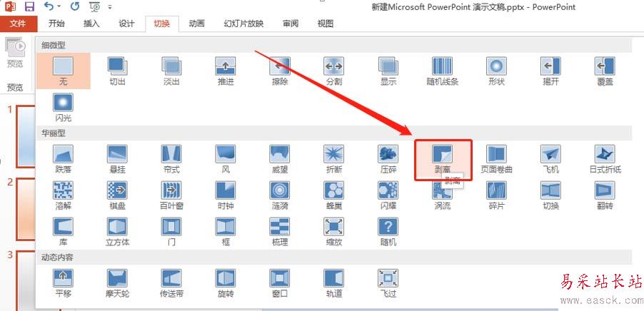The height and width of the screenshot is (311, 644).
Task: Select the 溶解 dissolve transition
Action: tap(64, 195)
